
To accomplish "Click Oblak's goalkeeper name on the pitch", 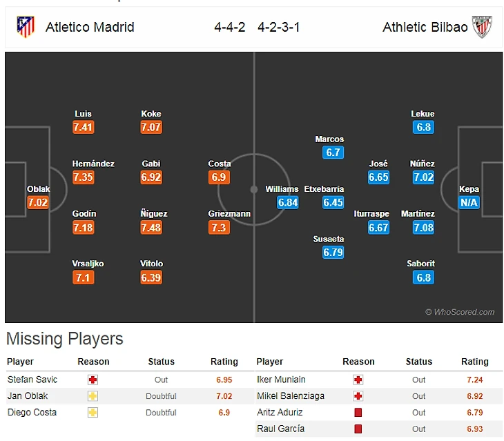I will [38, 189].
